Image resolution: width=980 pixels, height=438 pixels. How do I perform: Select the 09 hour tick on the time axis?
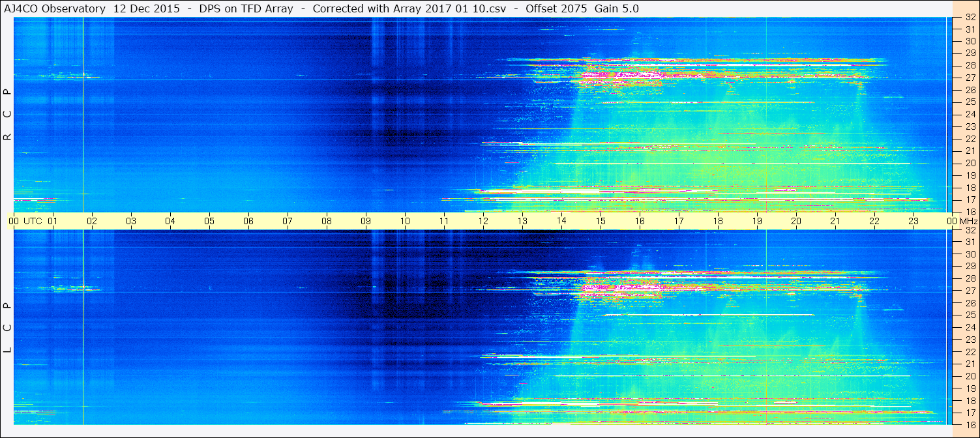[x=366, y=221]
